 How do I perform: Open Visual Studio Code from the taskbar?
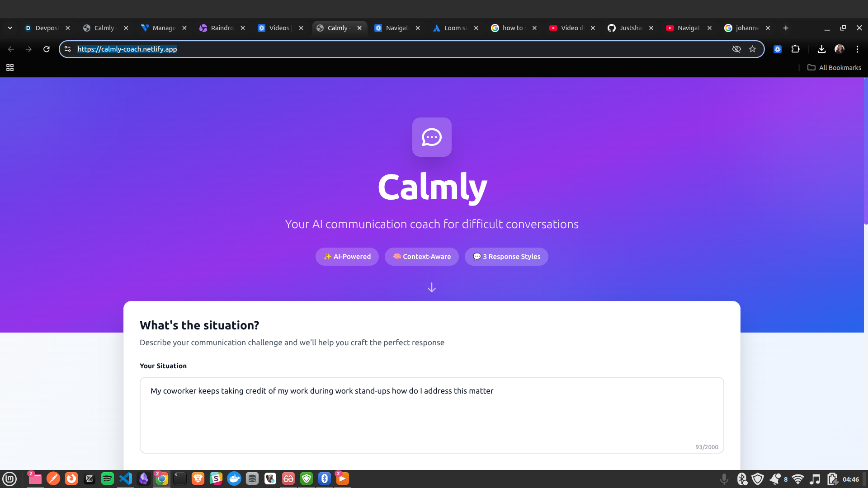126,479
